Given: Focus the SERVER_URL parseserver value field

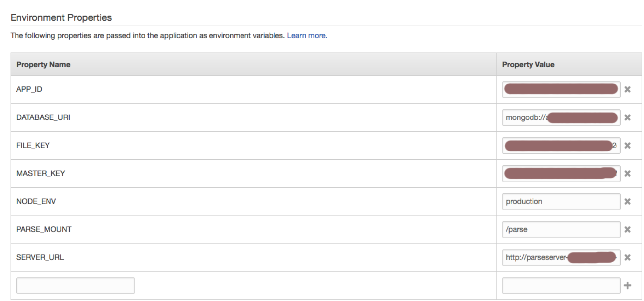Looking at the screenshot, I should pyautogui.click(x=561, y=258).
